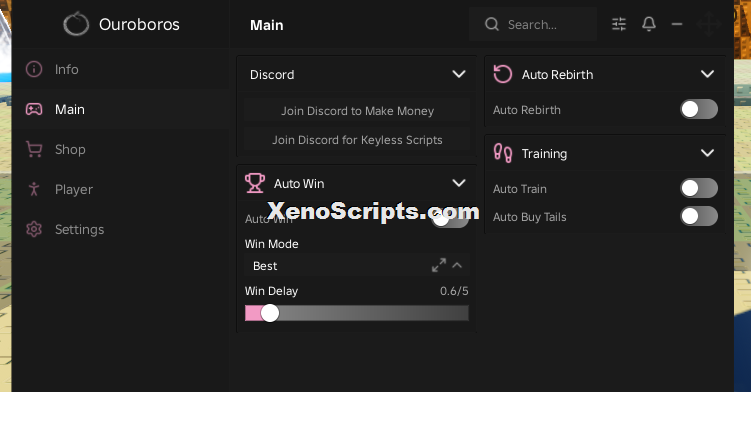Click Join Discord for Keyless Scripts button
Image resolution: width=751 pixels, height=422 pixels.
(357, 140)
